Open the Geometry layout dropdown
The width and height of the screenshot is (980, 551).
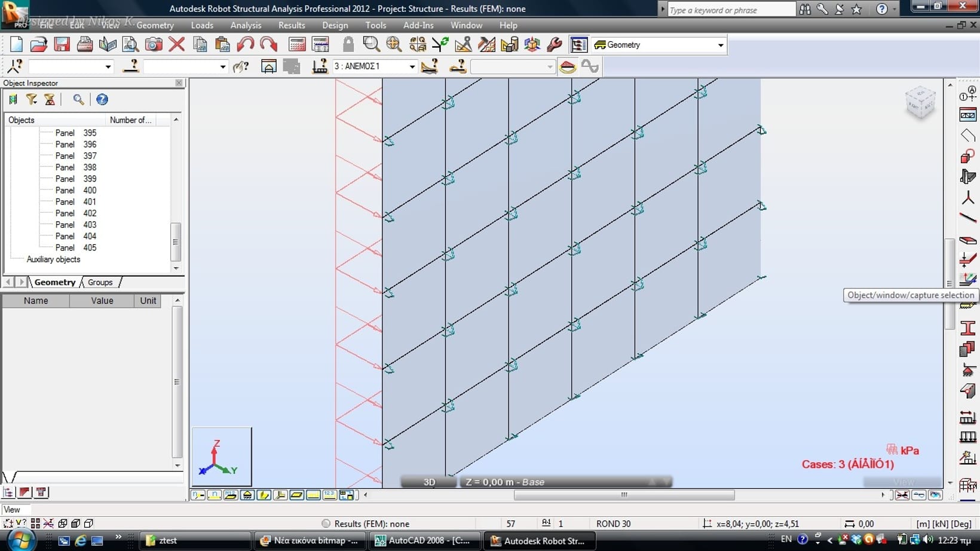(720, 45)
